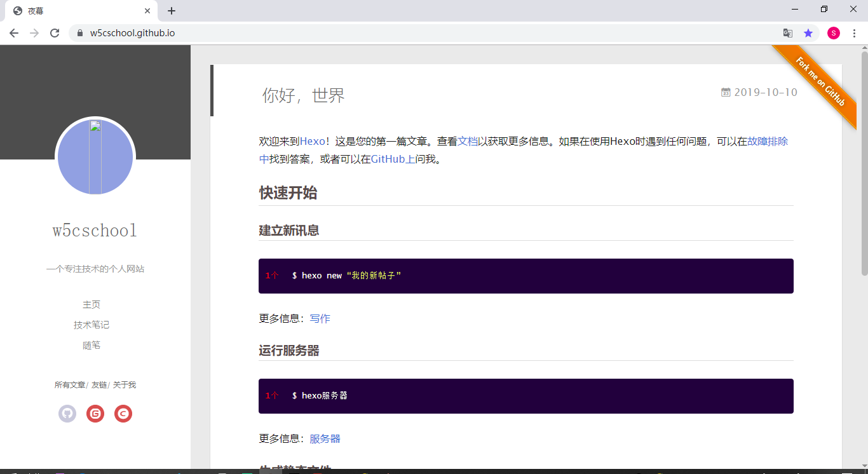Screen dimensions: 868x474
Task: Select 技术笔记 in the sidebar navigation
Action: [91, 324]
